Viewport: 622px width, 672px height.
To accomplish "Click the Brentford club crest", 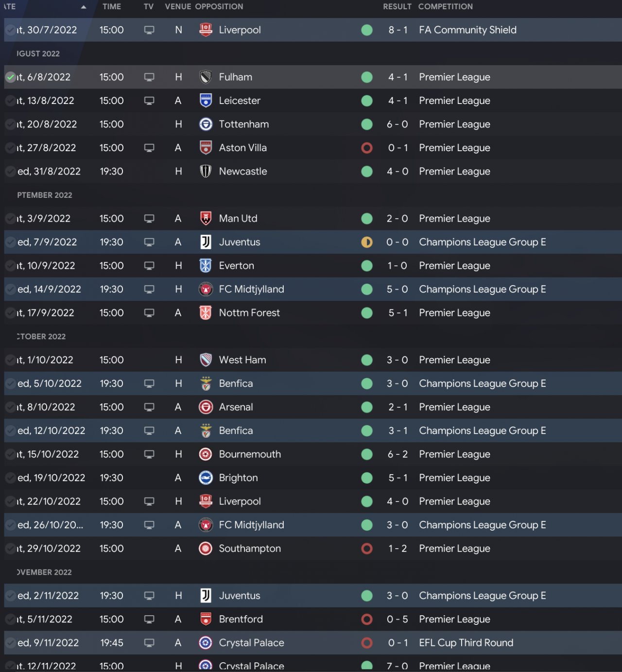I will pos(206,619).
